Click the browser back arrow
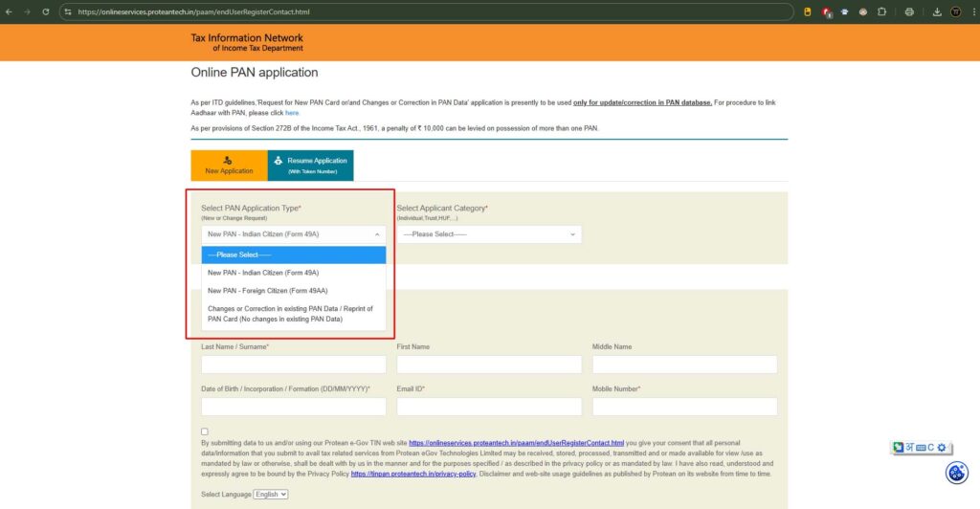 pos(10,11)
